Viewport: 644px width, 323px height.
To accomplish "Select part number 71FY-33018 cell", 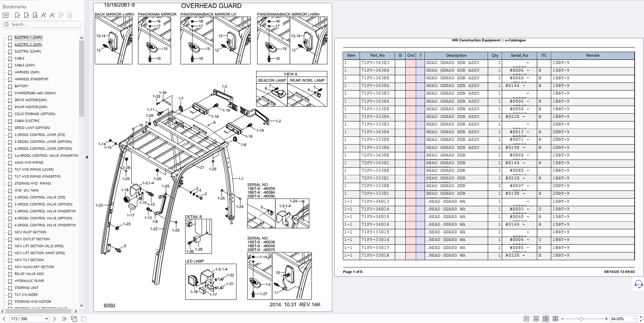I will (377, 256).
